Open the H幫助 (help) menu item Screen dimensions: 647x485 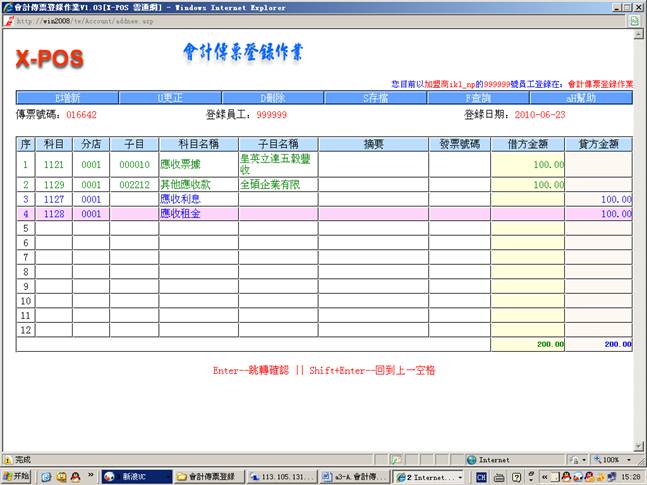click(581, 98)
